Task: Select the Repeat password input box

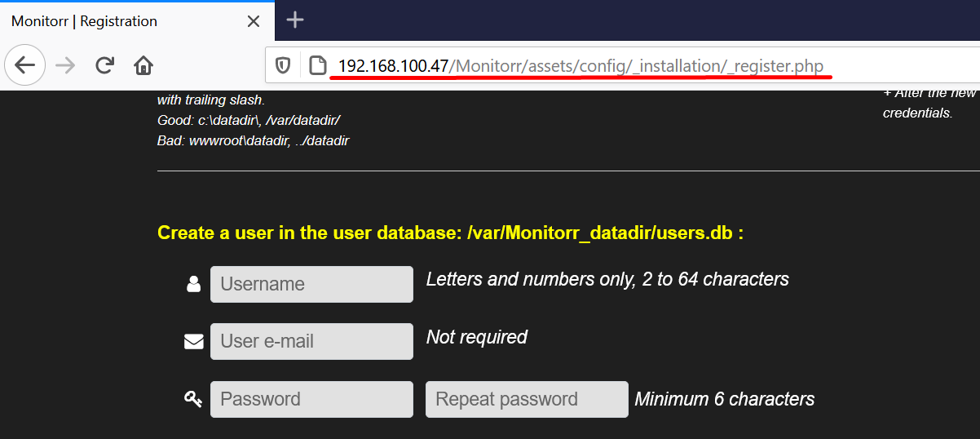Action: click(527, 399)
